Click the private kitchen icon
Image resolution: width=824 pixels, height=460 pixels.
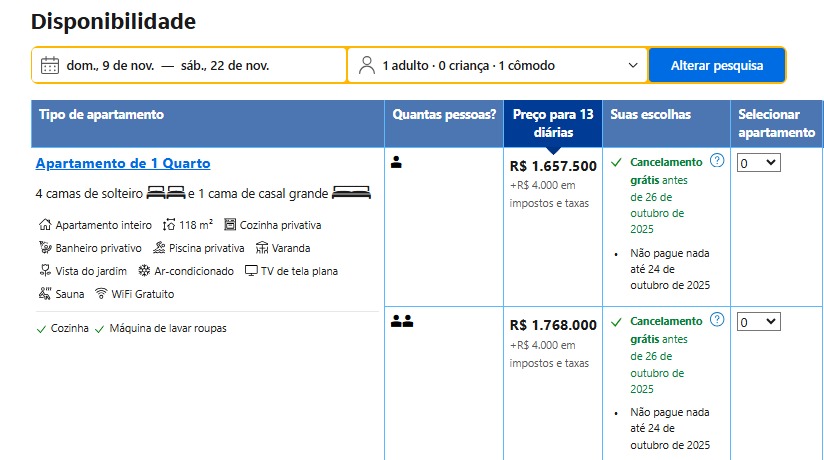click(231, 225)
